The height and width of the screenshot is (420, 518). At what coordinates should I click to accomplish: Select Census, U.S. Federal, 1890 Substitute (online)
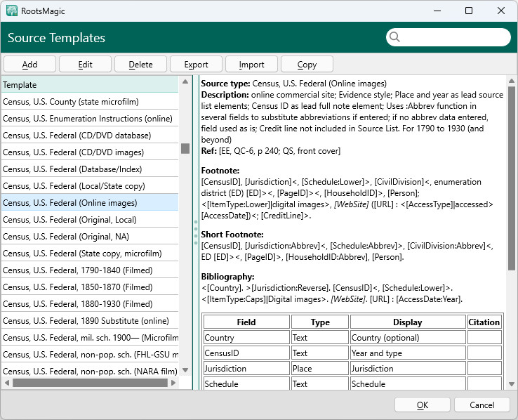point(90,320)
